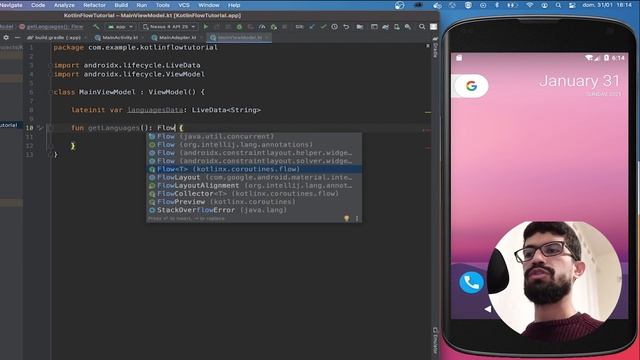Switch to MainAdapter.kt tab
The width and height of the screenshot is (640, 360).
pyautogui.click(x=177, y=37)
